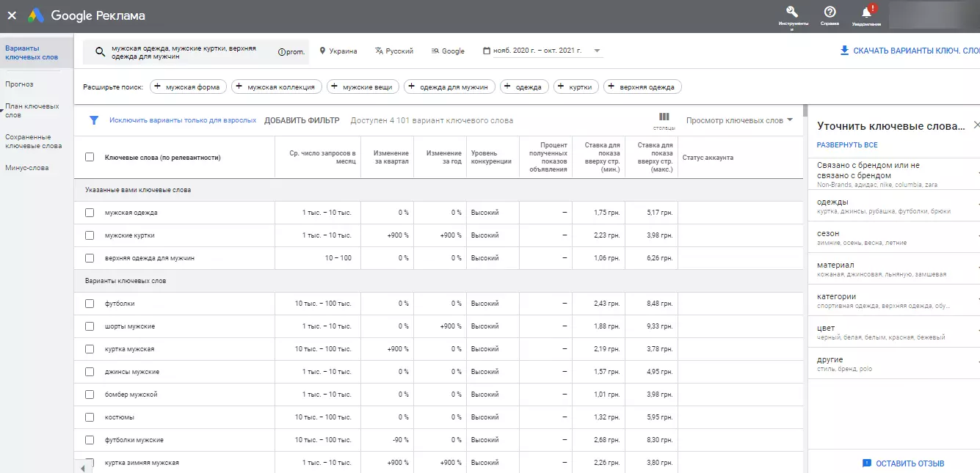The width and height of the screenshot is (980, 473).
Task: Click ДОБАВИТЬ ФИЛЬТР
Action: pos(302,120)
